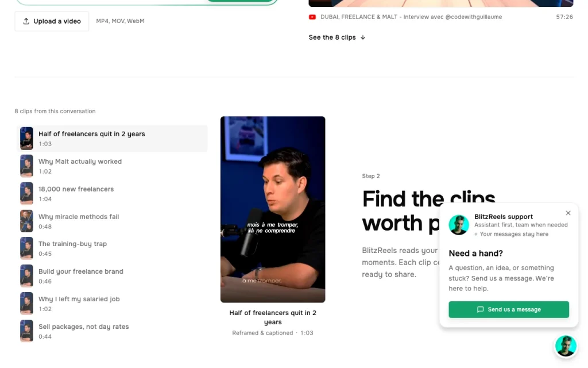The image size is (588, 368).
Task: Select the 18,000 new freelancers clip
Action: point(112,194)
